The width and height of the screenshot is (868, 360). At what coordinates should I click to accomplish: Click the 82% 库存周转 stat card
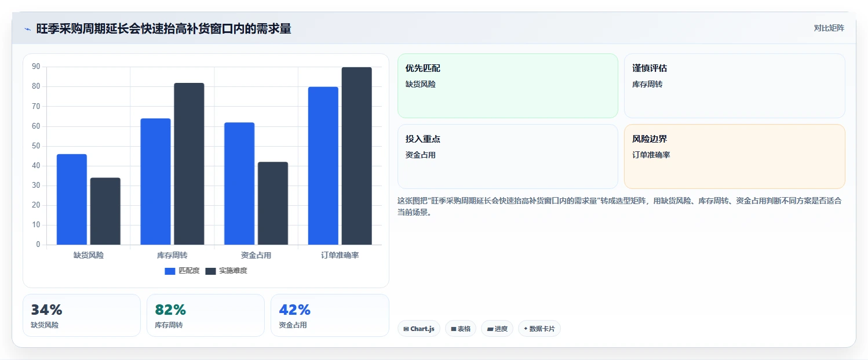206,315
